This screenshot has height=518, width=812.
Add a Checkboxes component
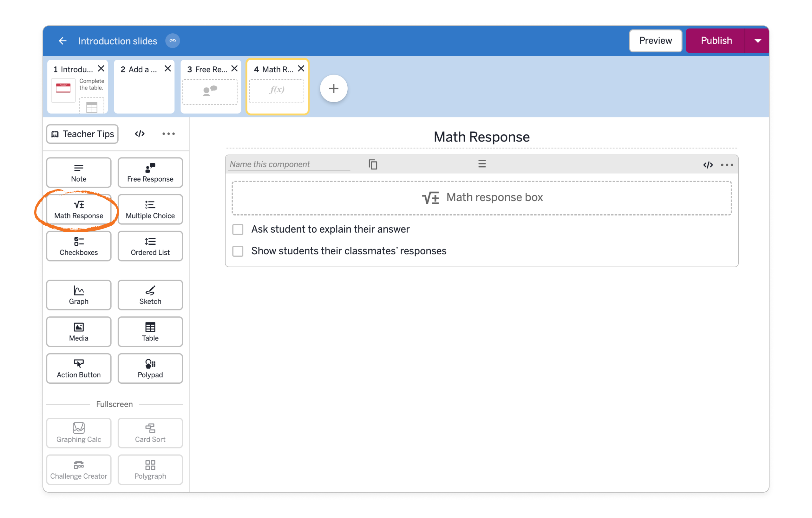(79, 246)
